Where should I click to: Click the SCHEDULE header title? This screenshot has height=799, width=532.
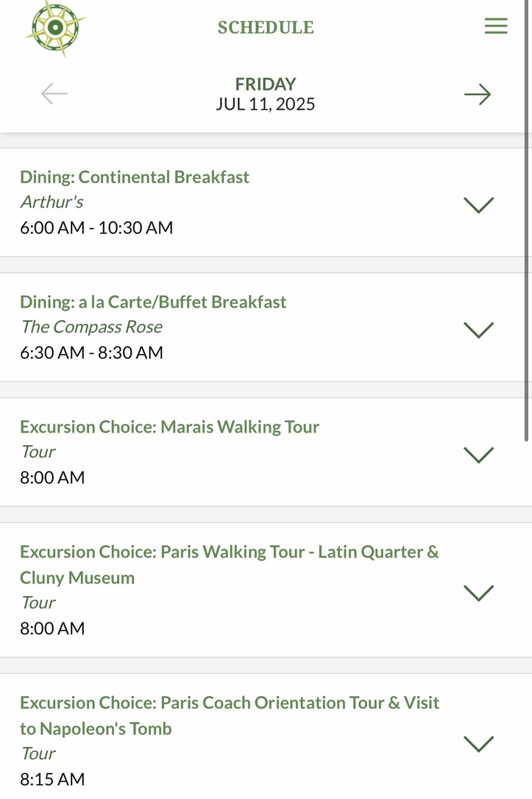(266, 28)
